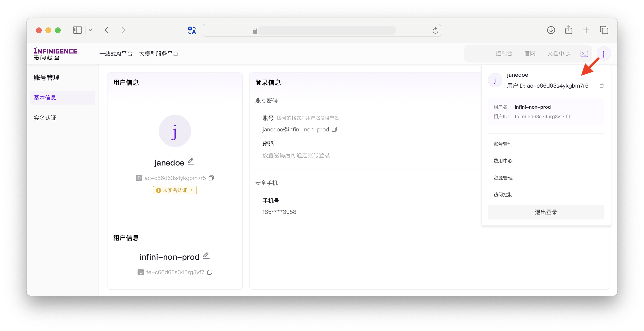Viewport: 644px width, 331px height.
Task: Go forward with the browser forward arrow
Action: coord(123,30)
